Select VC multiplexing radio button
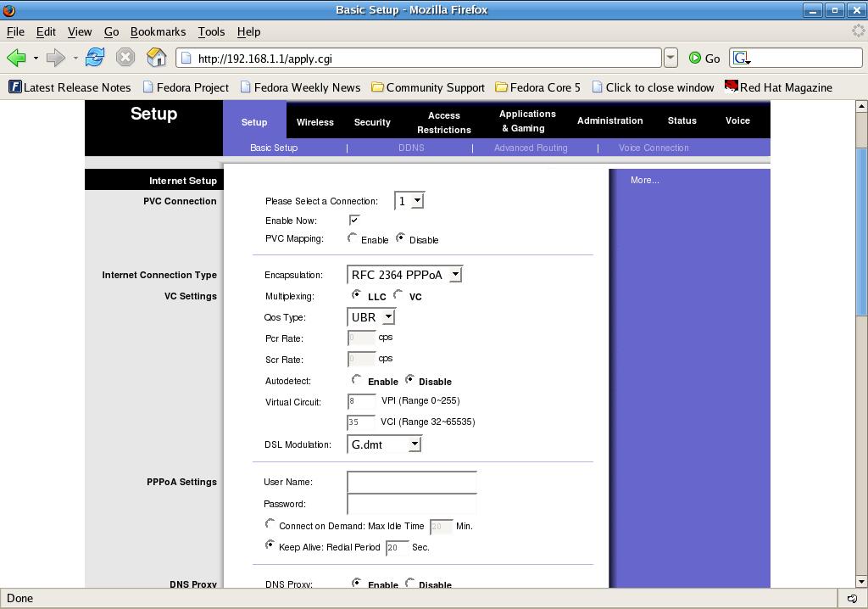This screenshot has height=609, width=868. (x=398, y=294)
